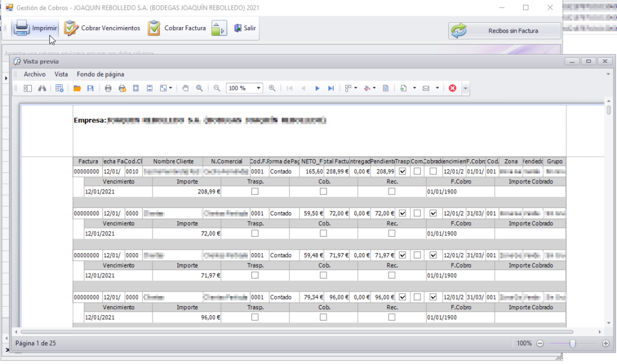Click the Recibos sin Factura button
Screen dimensions: 617x364
click(504, 31)
